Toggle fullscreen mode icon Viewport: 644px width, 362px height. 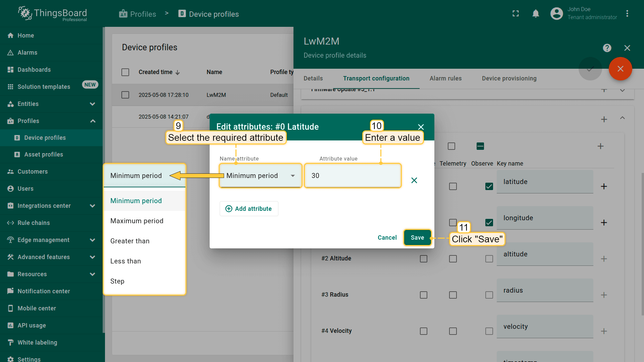pos(516,13)
